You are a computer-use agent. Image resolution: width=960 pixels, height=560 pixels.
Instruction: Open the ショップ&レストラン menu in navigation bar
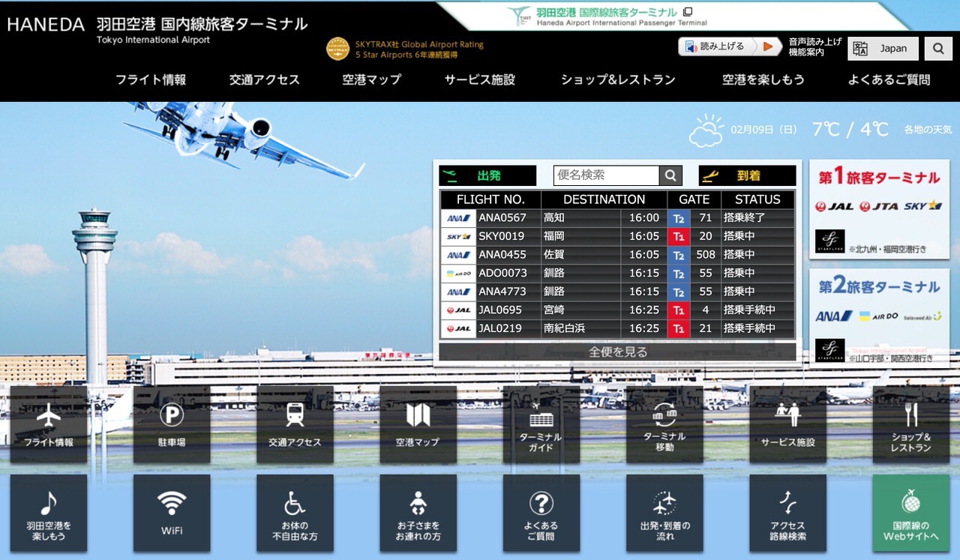(619, 79)
